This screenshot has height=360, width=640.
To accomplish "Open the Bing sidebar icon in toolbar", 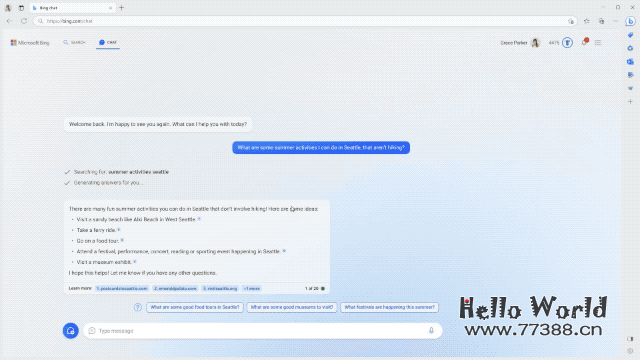I will [x=630, y=21].
